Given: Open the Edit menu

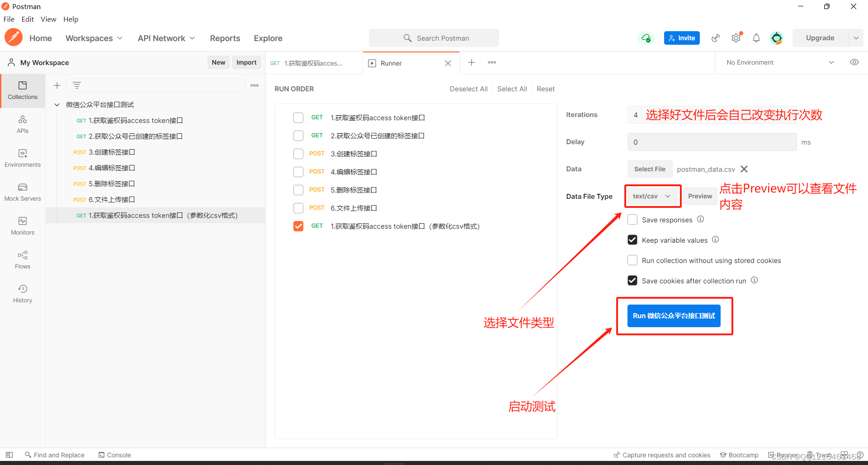Looking at the screenshot, I should point(28,19).
